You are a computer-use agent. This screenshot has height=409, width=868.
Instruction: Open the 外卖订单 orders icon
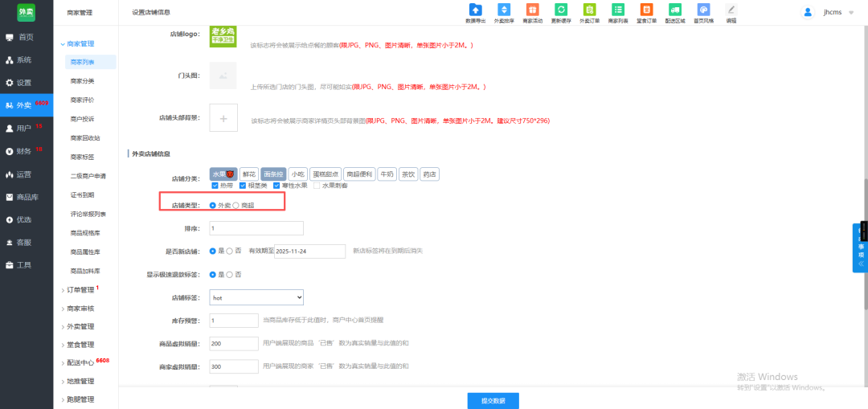coord(589,10)
